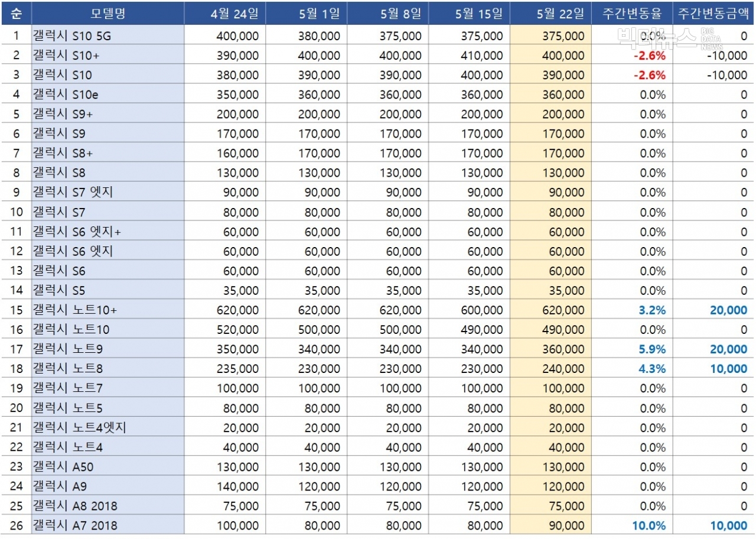Image resolution: width=756 pixels, height=539 pixels.
Task: Select the highlighted 5월 22일 header
Action: (551, 14)
